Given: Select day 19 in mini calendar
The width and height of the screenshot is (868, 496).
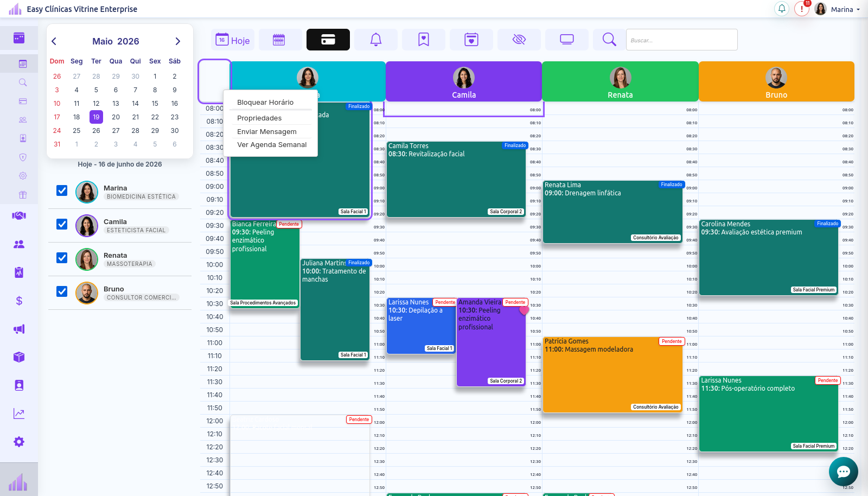Looking at the screenshot, I should coord(96,117).
